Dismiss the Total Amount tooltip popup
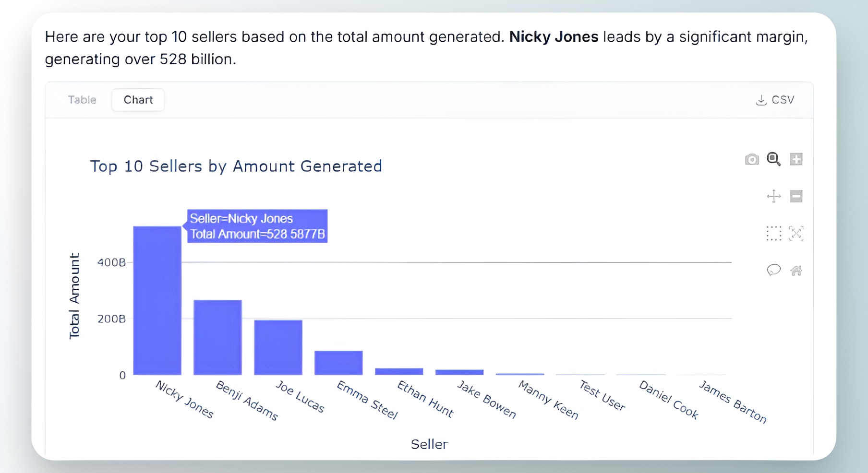Image resolution: width=868 pixels, height=473 pixels. (x=257, y=226)
